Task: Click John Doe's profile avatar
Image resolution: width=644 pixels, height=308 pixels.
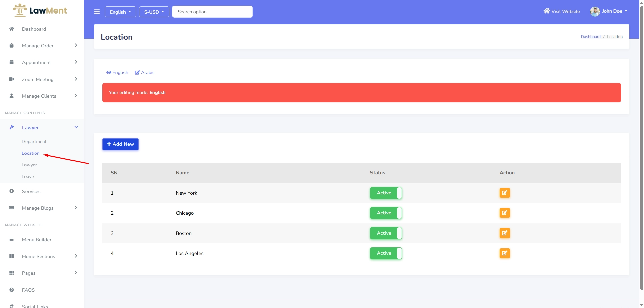Action: tap(595, 11)
